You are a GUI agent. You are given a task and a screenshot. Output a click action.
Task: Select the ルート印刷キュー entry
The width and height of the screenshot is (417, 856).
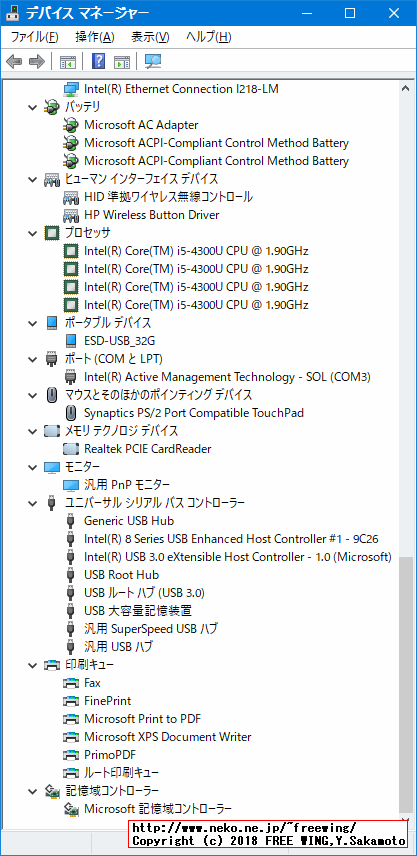tap(121, 773)
